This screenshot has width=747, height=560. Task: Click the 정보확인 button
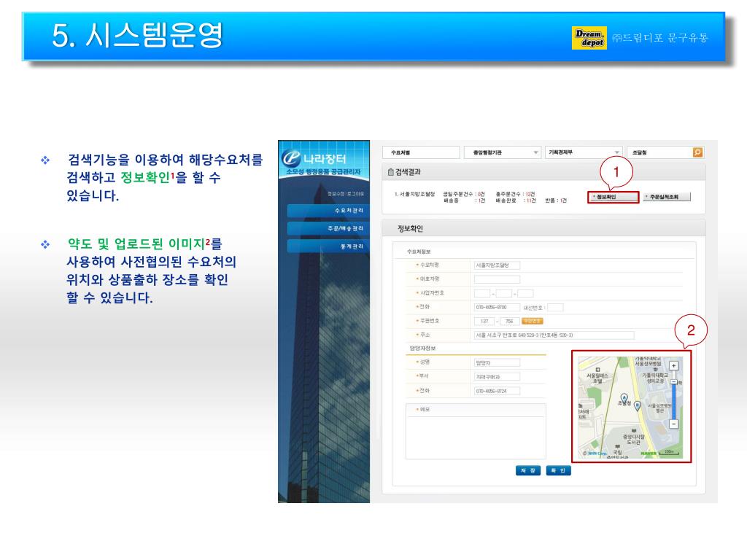[613, 197]
